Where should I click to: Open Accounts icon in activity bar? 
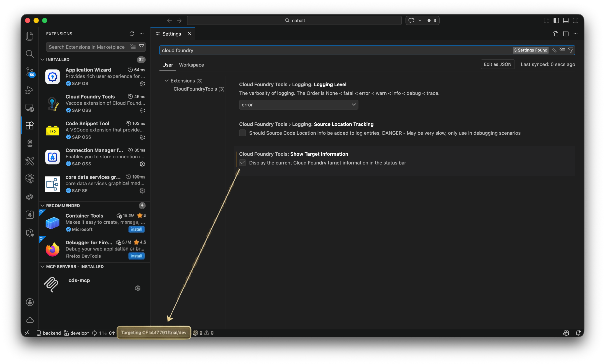[x=30, y=302]
